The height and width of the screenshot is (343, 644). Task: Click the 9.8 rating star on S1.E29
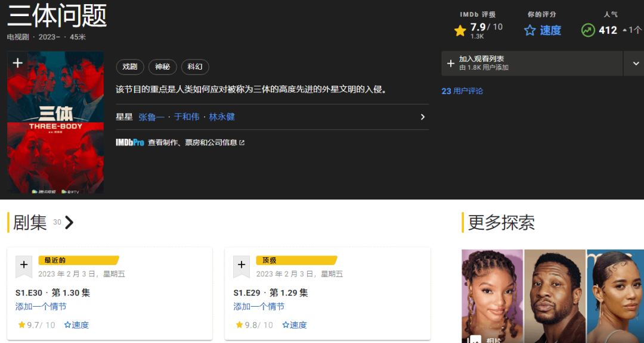click(240, 325)
